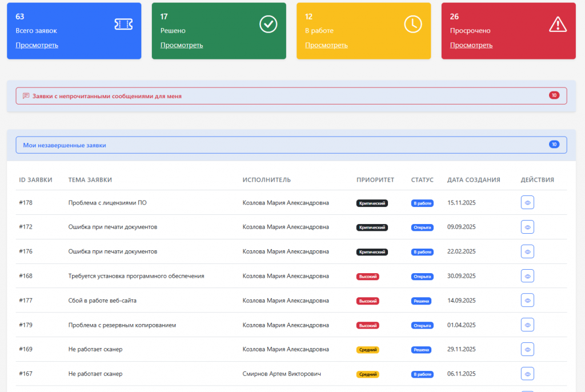Click the Дата создания column header

(474, 180)
